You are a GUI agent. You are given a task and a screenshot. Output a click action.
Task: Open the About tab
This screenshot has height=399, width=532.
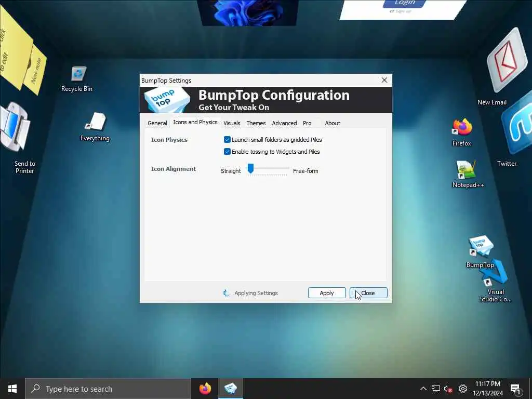pyautogui.click(x=332, y=123)
